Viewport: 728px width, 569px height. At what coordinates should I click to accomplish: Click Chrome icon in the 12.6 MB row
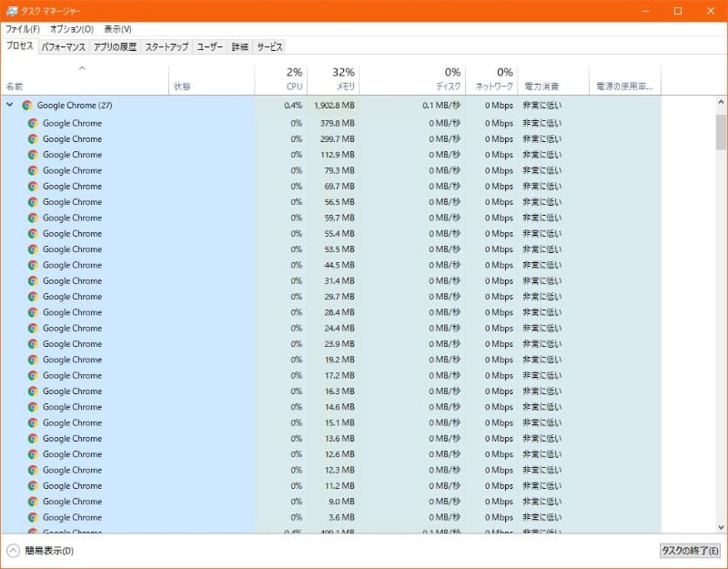[33, 454]
